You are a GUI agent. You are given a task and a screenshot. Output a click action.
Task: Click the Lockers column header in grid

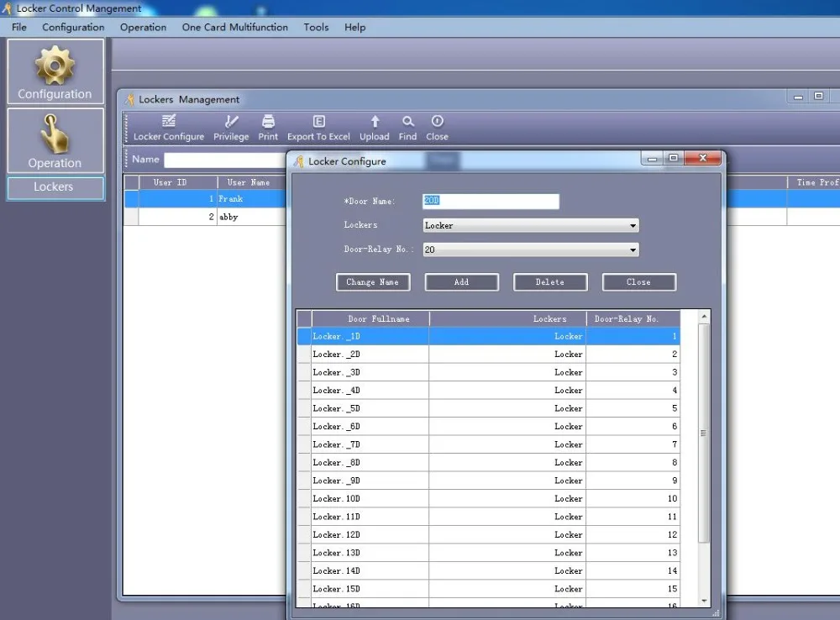507,319
